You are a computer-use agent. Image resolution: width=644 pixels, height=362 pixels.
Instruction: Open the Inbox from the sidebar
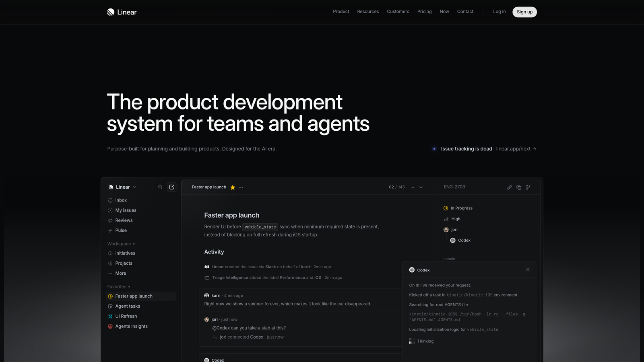[120, 200]
